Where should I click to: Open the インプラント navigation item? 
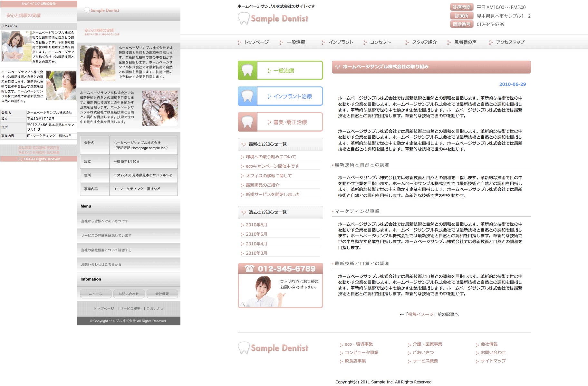pyautogui.click(x=341, y=42)
